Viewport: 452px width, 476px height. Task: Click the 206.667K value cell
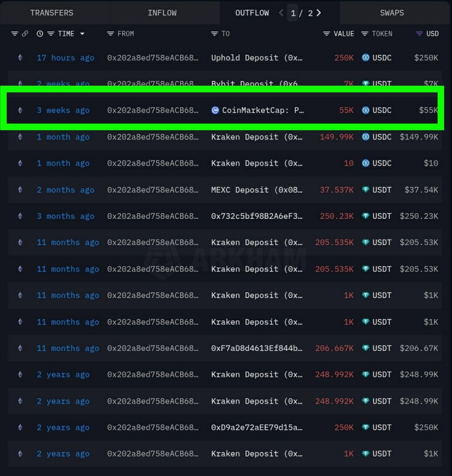(334, 348)
